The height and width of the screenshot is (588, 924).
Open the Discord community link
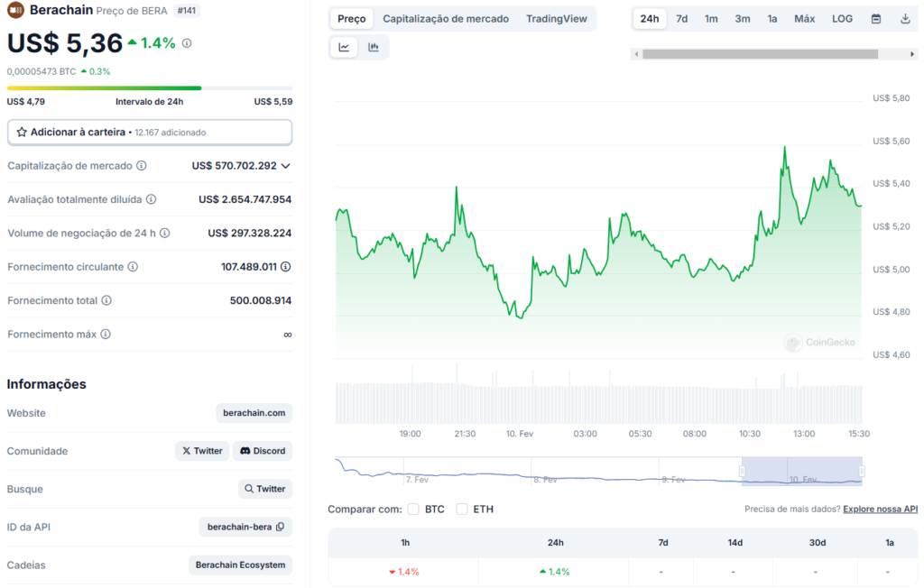click(263, 451)
